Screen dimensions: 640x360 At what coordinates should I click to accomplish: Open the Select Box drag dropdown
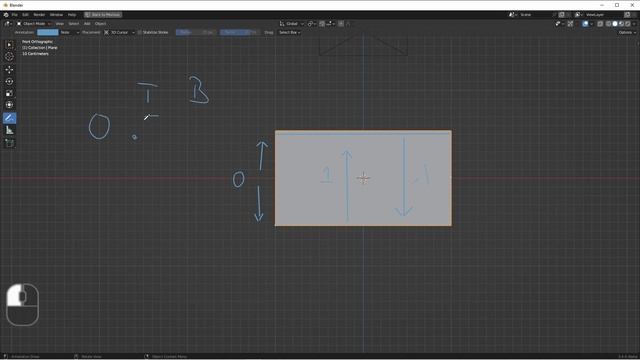coord(289,32)
